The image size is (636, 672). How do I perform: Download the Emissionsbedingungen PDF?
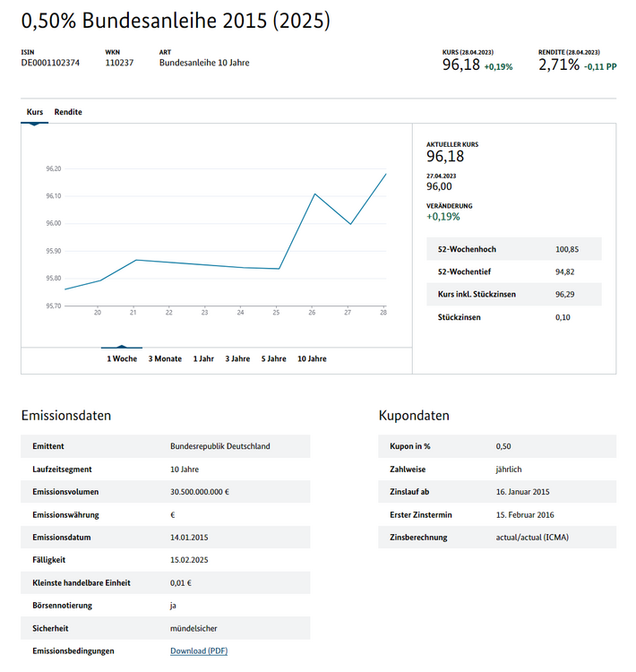199,650
